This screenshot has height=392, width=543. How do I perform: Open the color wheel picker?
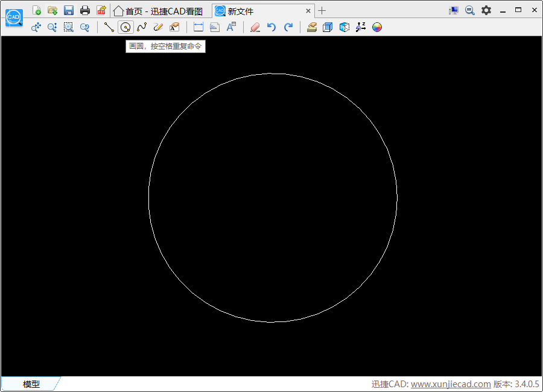(376, 27)
